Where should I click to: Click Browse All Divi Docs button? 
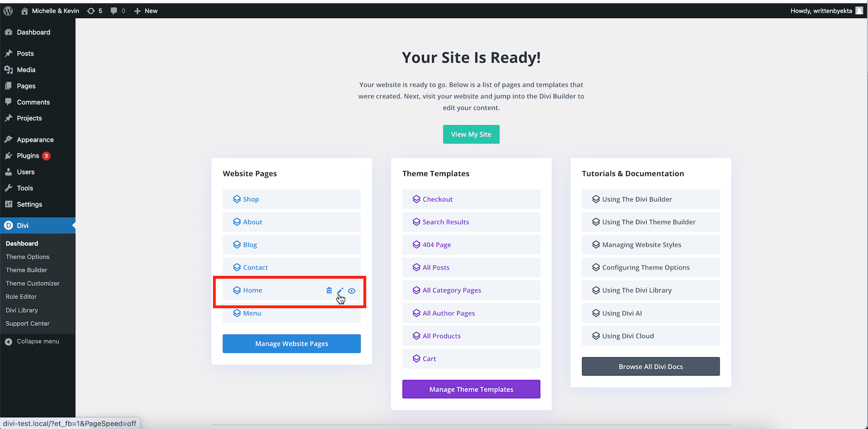coord(651,366)
